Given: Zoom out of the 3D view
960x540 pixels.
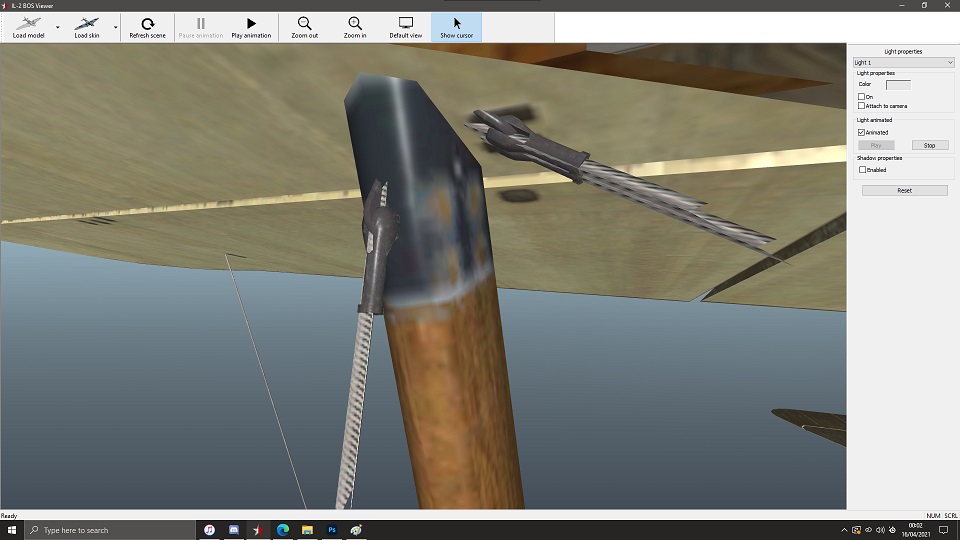Looking at the screenshot, I should (x=305, y=27).
